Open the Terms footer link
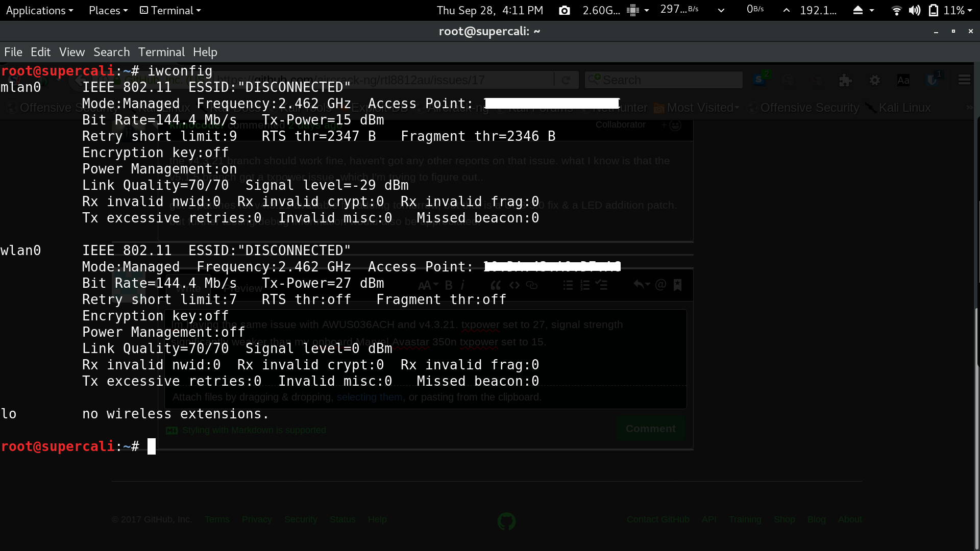The image size is (980, 551). click(217, 519)
